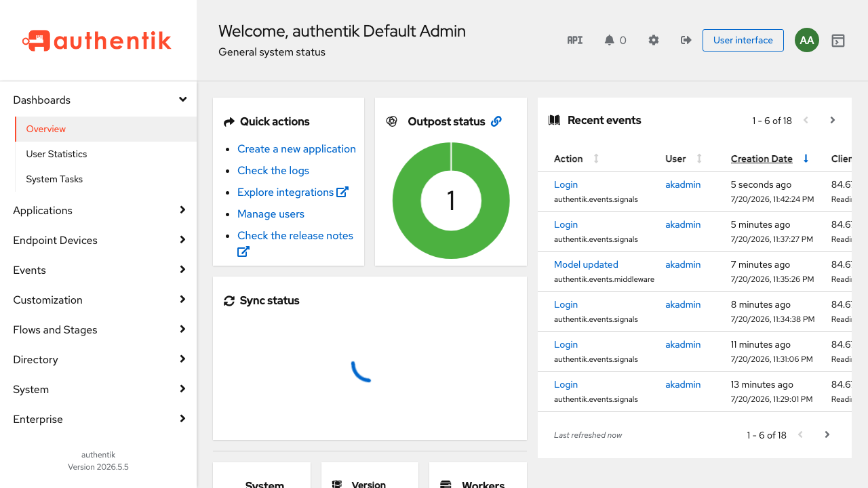Click Check the logs link
The height and width of the screenshot is (488, 868).
coord(273,170)
